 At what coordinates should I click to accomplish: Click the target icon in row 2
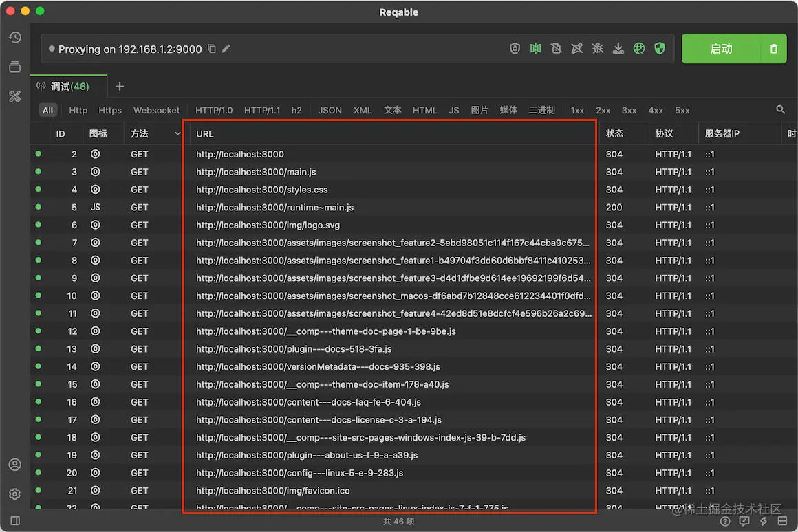point(95,154)
